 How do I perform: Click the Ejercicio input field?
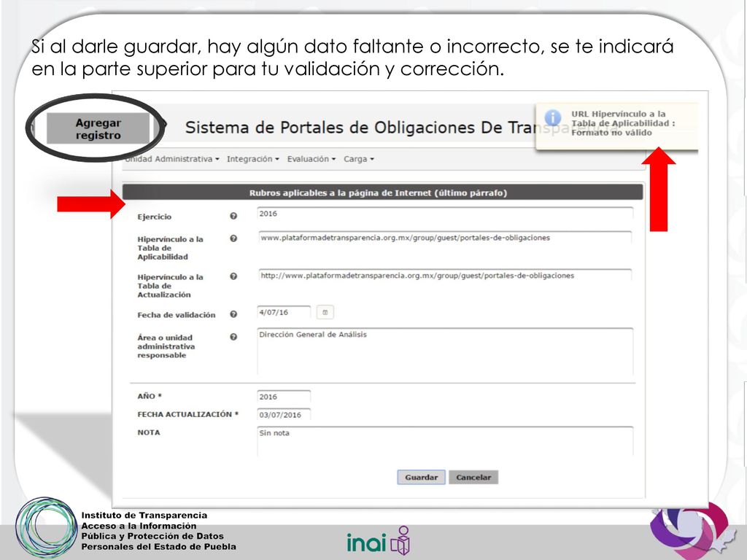click(445, 214)
